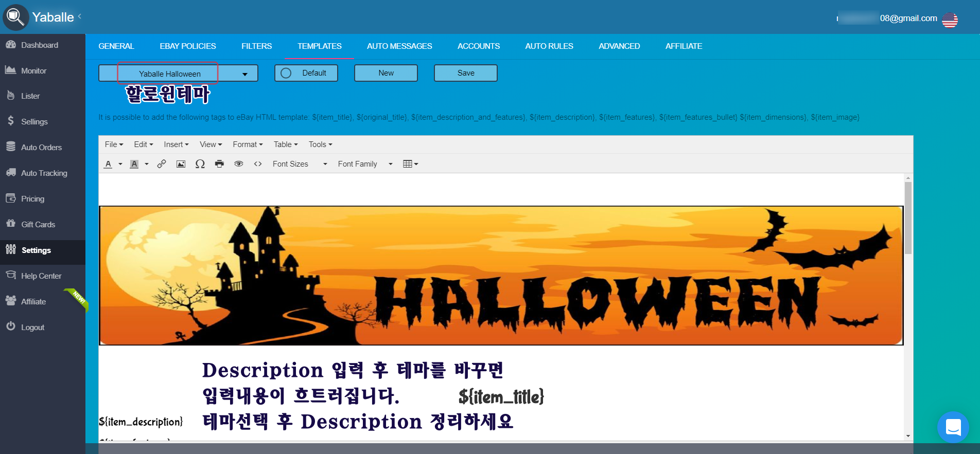Insert special character omega icon

pyautogui.click(x=200, y=164)
